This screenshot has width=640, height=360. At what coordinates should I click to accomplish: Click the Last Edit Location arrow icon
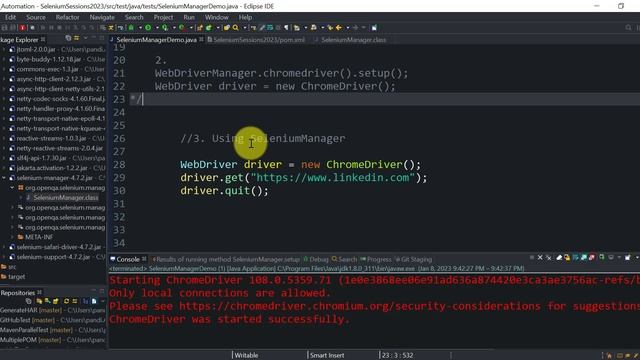coord(331,28)
